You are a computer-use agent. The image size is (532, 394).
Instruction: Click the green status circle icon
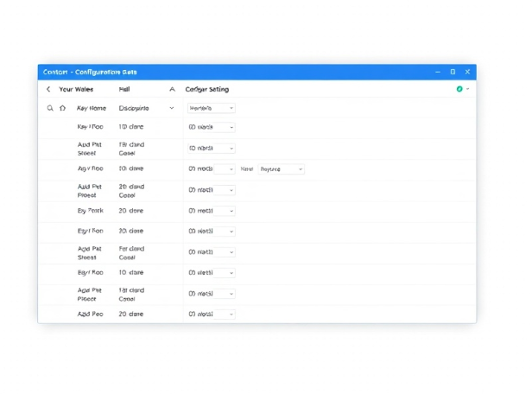(x=459, y=89)
